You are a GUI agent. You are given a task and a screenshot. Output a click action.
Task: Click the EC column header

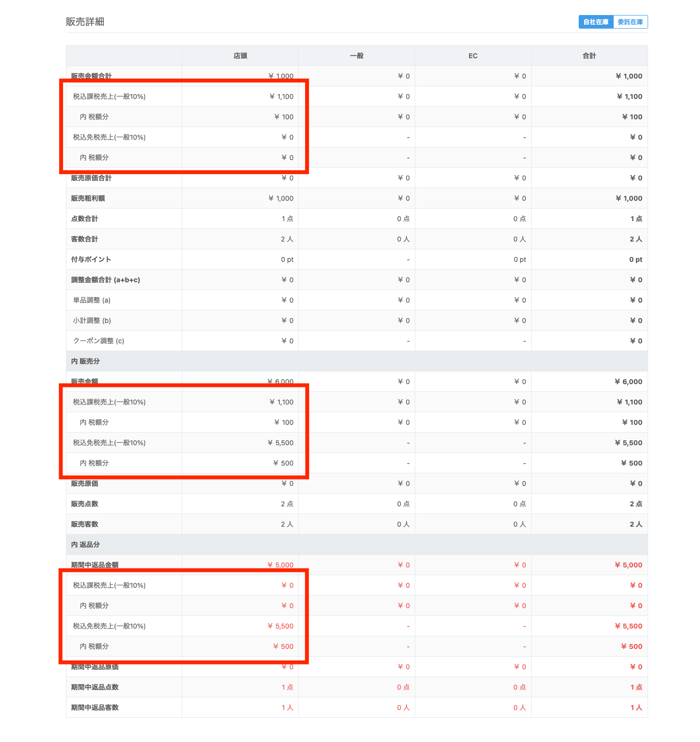click(x=473, y=56)
